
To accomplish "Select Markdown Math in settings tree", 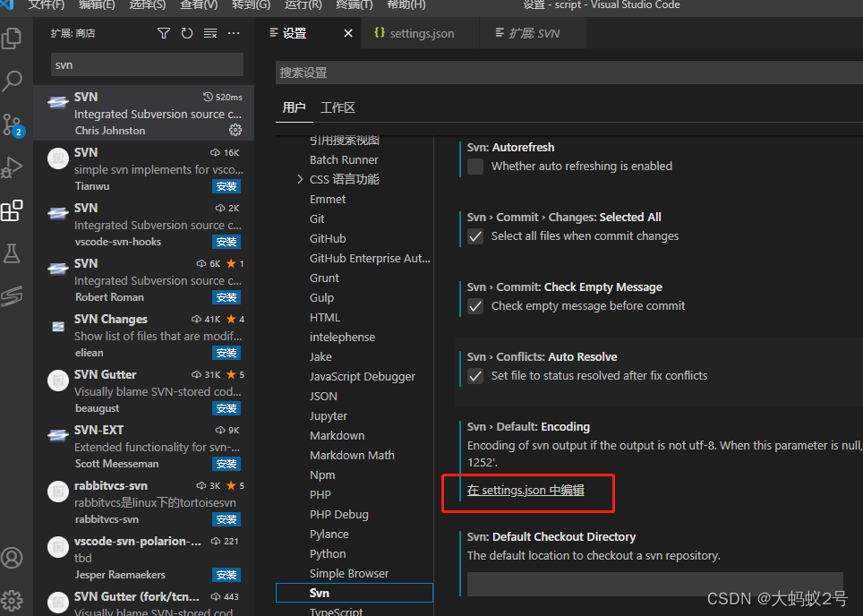I will (x=352, y=455).
